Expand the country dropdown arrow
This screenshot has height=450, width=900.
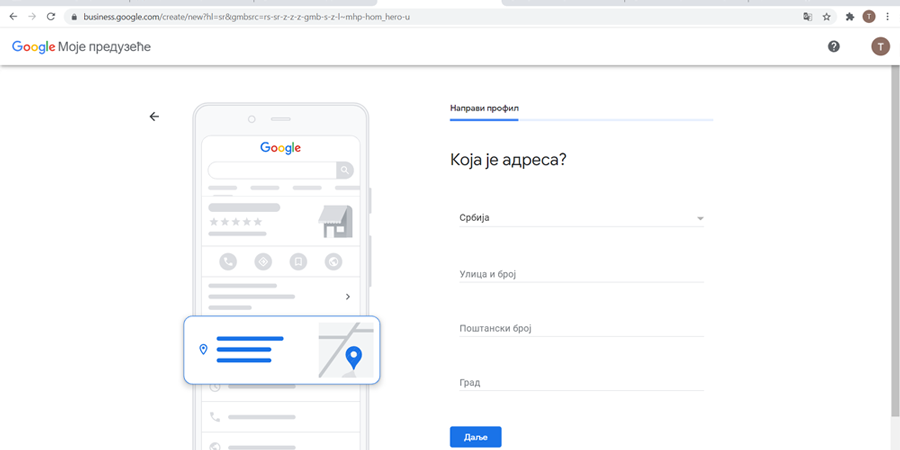tap(700, 219)
